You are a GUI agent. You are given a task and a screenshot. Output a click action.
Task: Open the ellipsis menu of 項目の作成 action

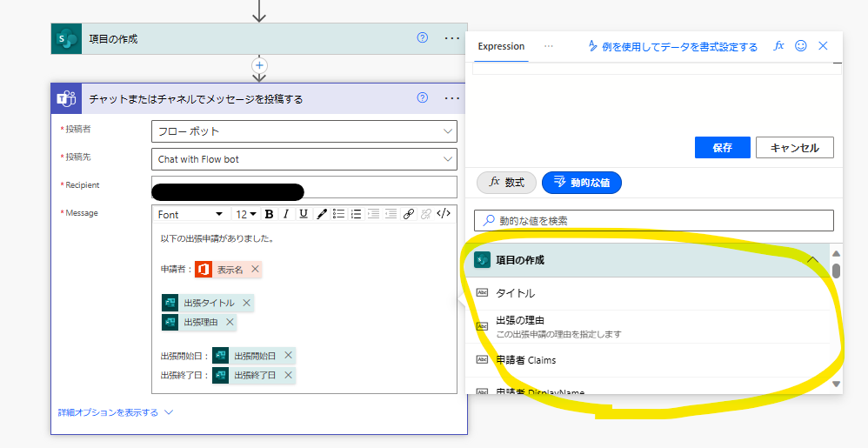tap(452, 38)
